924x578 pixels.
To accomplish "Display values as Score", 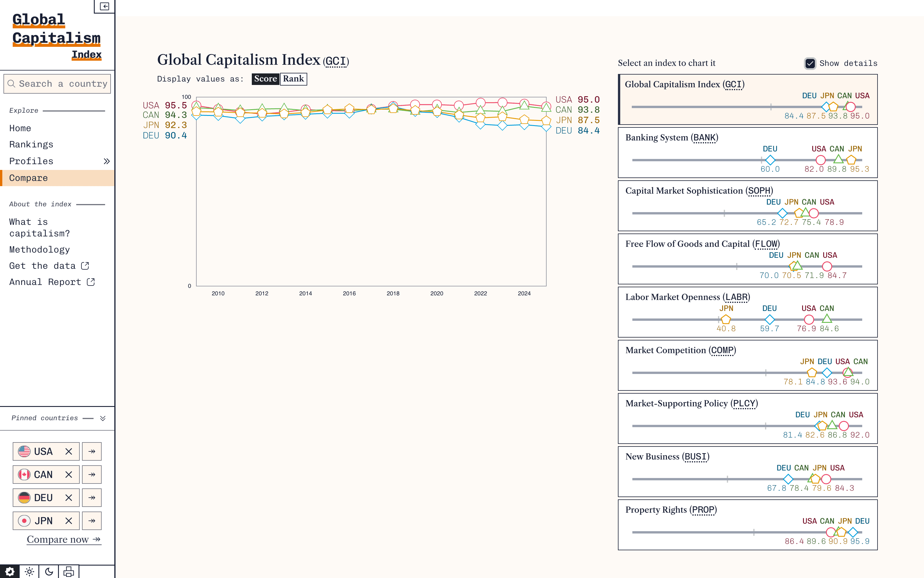I will point(265,79).
